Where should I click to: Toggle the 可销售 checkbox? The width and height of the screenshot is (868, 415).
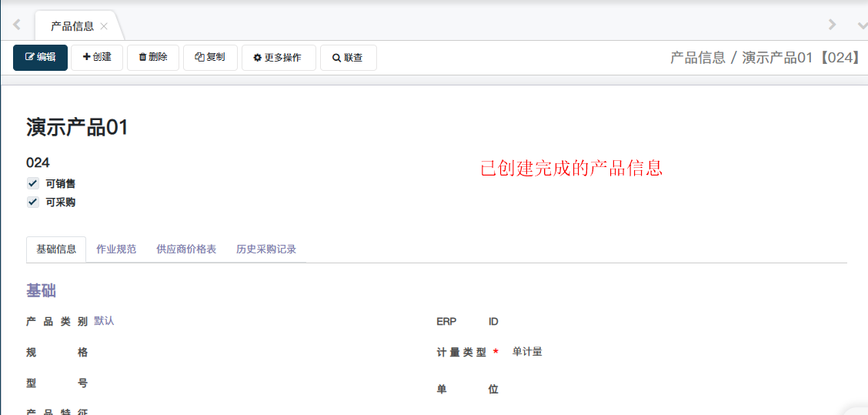coord(33,183)
